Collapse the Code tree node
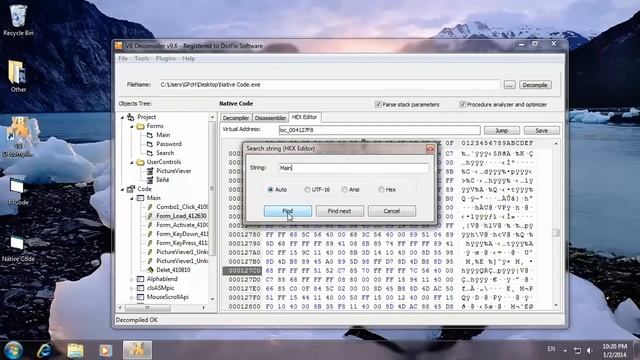Image resolution: width=640 pixels, height=360 pixels. (122, 189)
